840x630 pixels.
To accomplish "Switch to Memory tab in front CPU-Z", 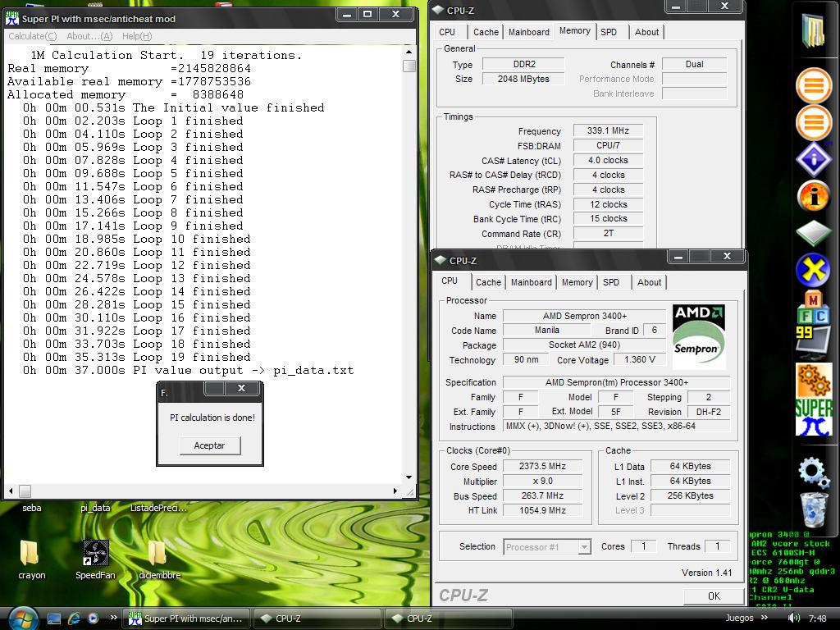I will pyautogui.click(x=577, y=282).
